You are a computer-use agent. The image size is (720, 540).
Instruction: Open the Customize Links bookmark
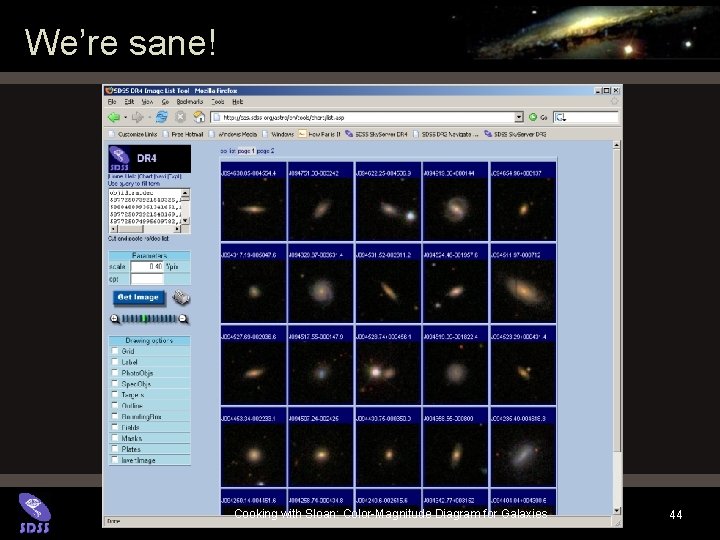coord(133,134)
